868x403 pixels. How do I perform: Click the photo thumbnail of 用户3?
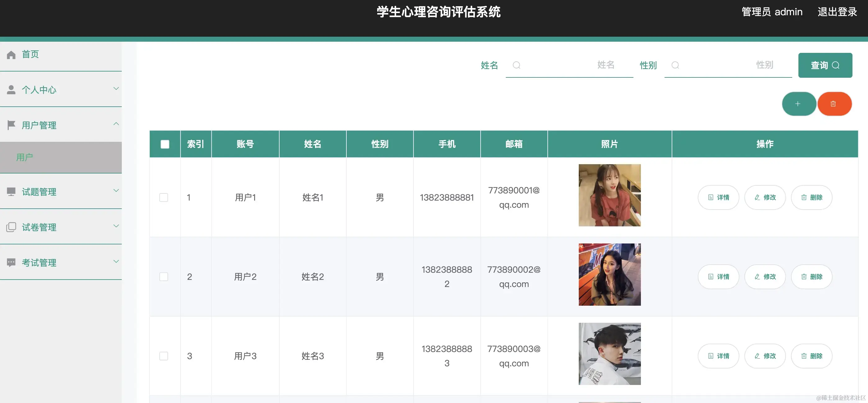(x=610, y=354)
